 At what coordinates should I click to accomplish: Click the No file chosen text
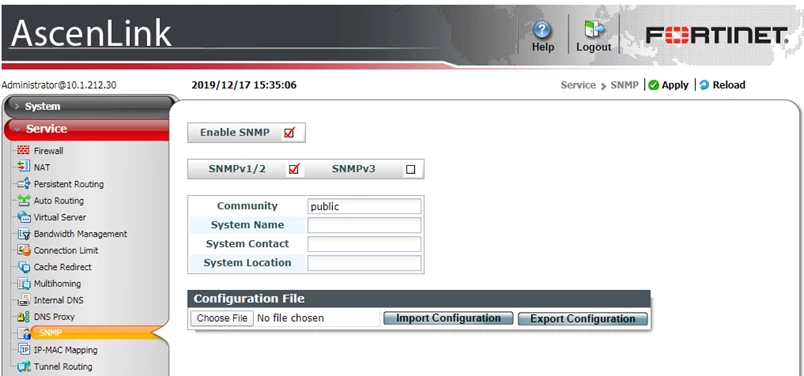(x=291, y=318)
